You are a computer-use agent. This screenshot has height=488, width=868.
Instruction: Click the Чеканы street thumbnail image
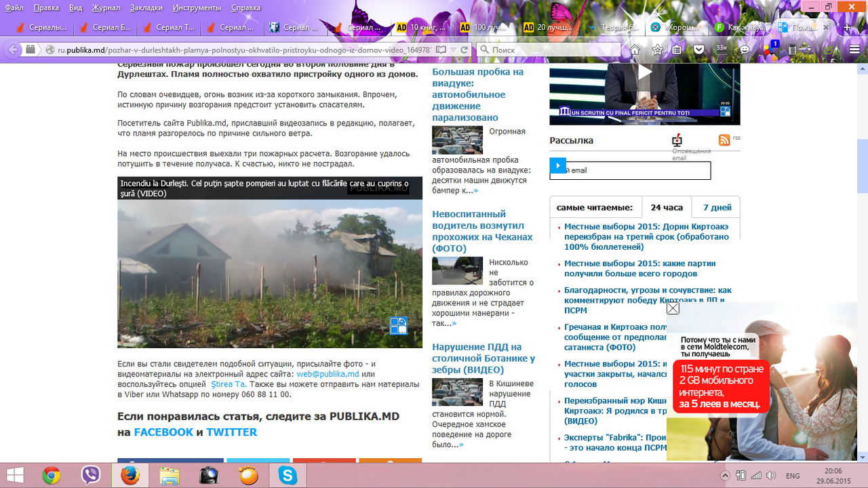(x=457, y=271)
